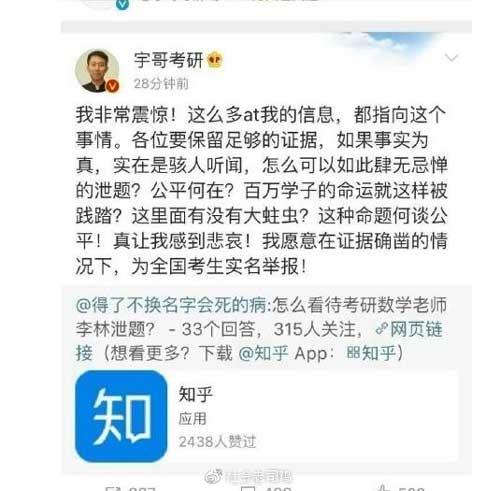Click the like thumbs-up icon
This screenshot has height=491, width=500.
384,489
